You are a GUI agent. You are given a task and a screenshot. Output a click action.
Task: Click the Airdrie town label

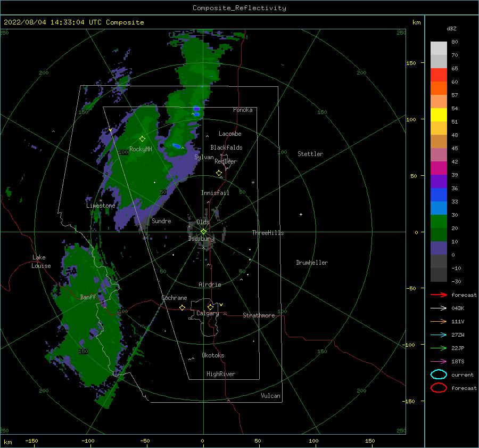point(210,284)
